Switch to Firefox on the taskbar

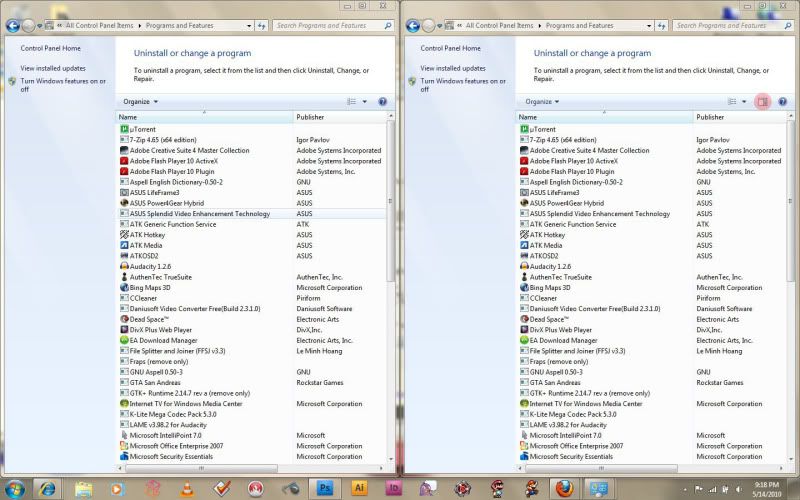[564, 488]
